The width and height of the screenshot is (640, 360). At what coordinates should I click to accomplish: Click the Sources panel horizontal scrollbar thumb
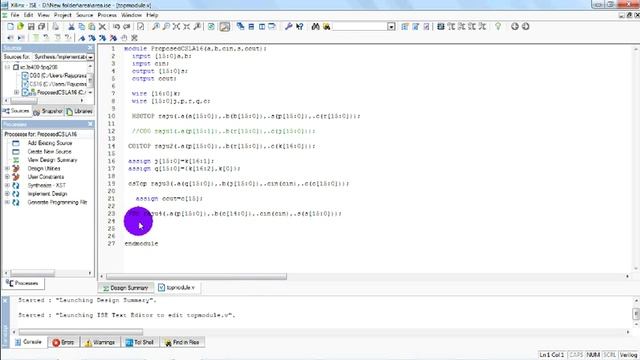(x=24, y=100)
